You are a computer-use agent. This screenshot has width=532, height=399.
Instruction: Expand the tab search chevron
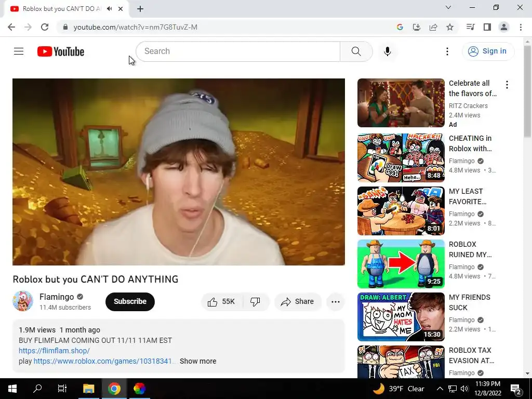pos(448,7)
